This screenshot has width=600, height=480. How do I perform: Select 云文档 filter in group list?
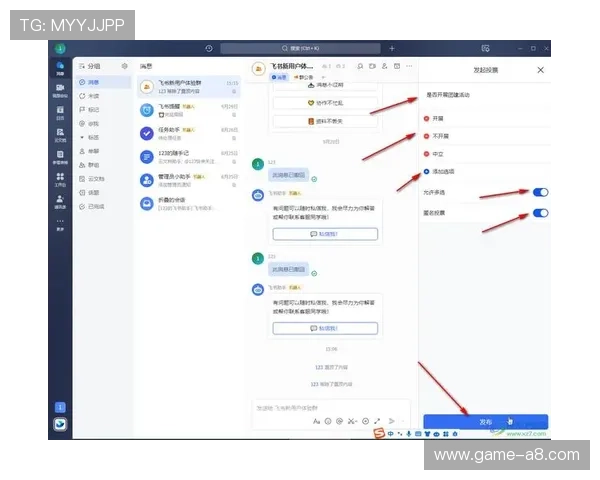coord(96,179)
